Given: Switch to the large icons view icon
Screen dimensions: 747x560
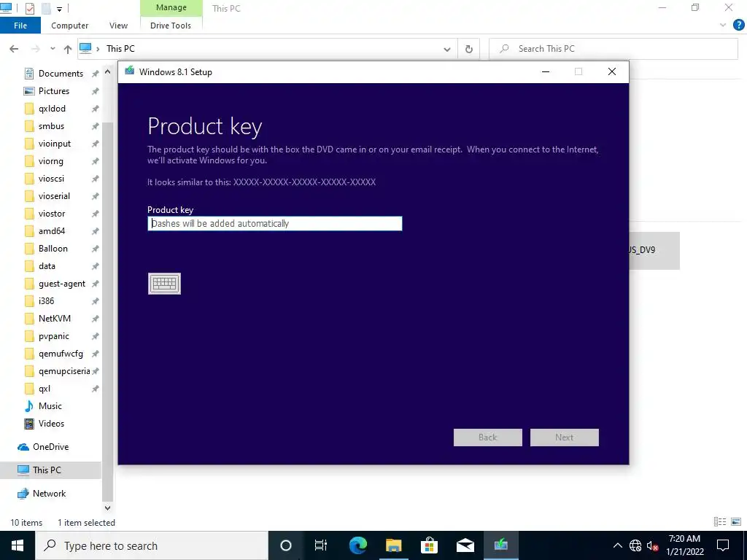Looking at the screenshot, I should 736,522.
